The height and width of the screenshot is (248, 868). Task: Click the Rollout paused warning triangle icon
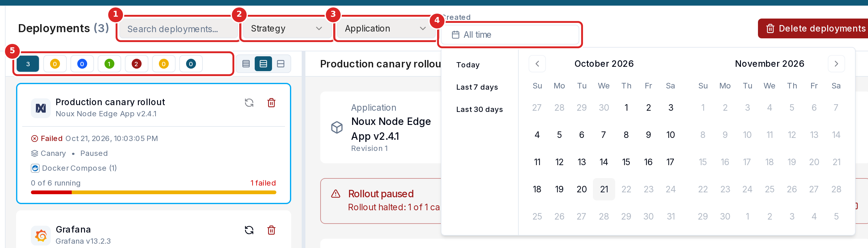pos(336,194)
